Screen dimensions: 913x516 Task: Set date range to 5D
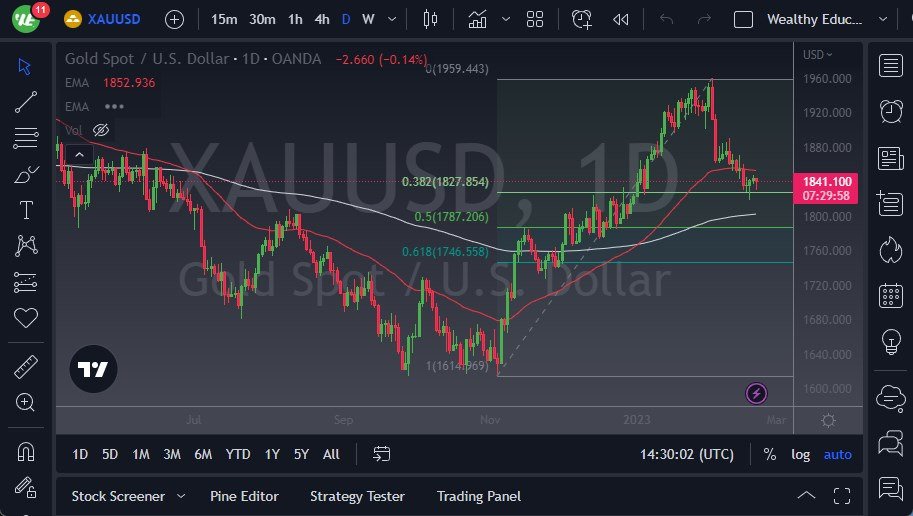[109, 454]
